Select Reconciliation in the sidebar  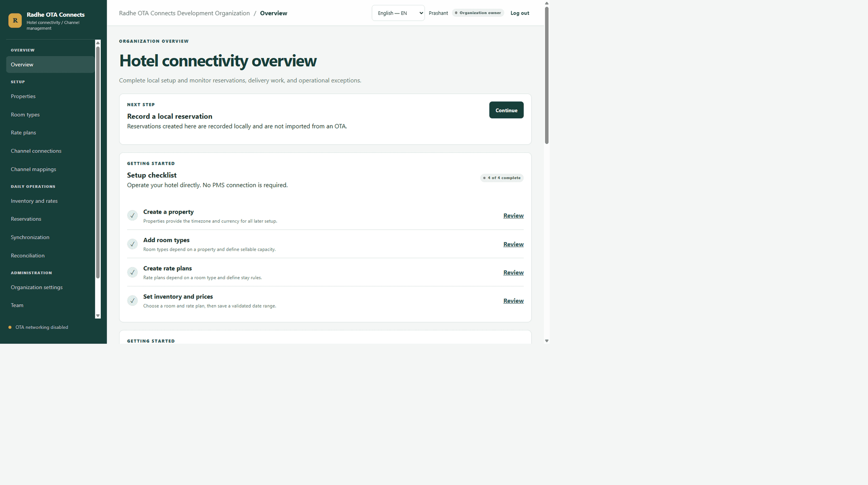coord(50,256)
